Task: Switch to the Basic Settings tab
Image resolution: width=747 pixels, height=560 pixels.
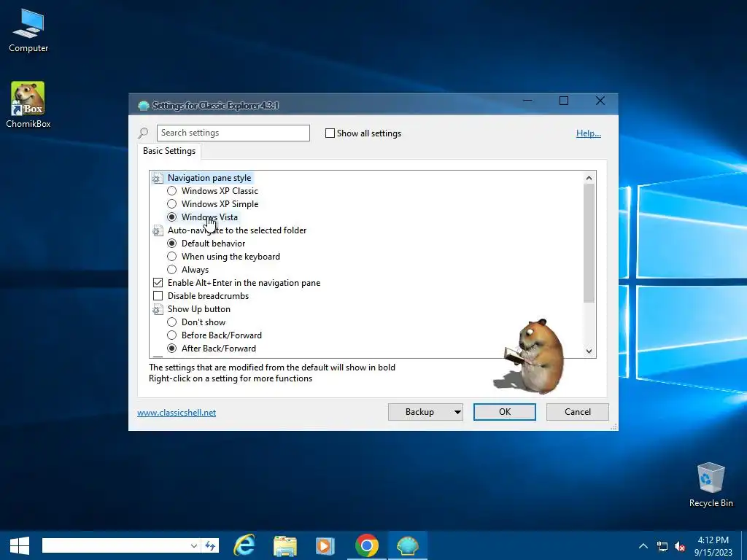Action: (169, 151)
